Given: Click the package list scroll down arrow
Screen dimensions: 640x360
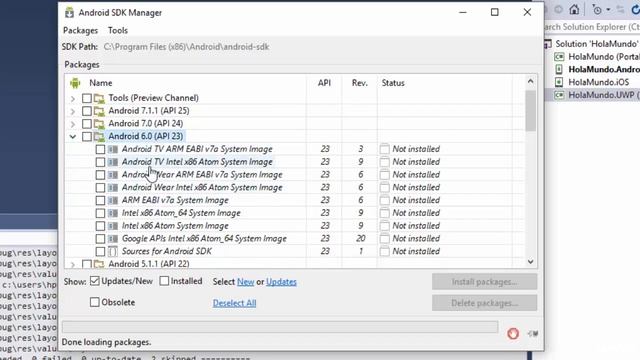Looking at the screenshot, I should tap(530, 262).
